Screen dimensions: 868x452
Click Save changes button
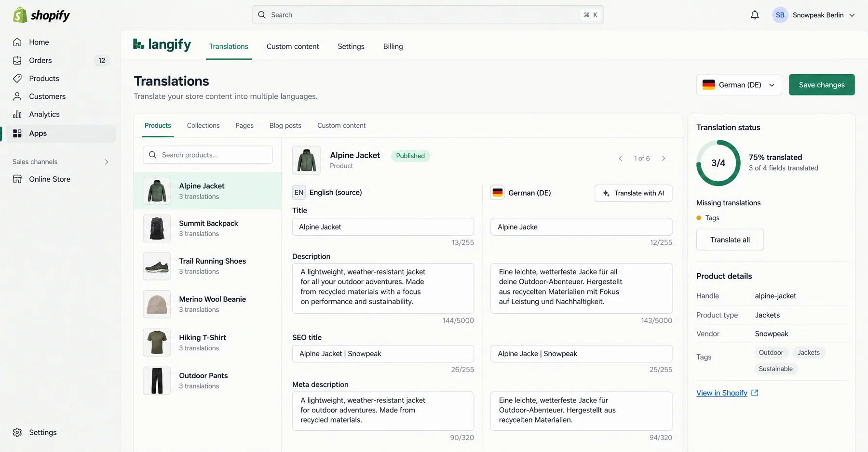click(x=822, y=85)
